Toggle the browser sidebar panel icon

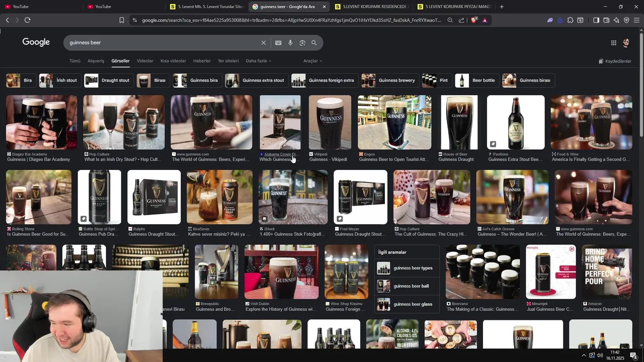[596, 20]
